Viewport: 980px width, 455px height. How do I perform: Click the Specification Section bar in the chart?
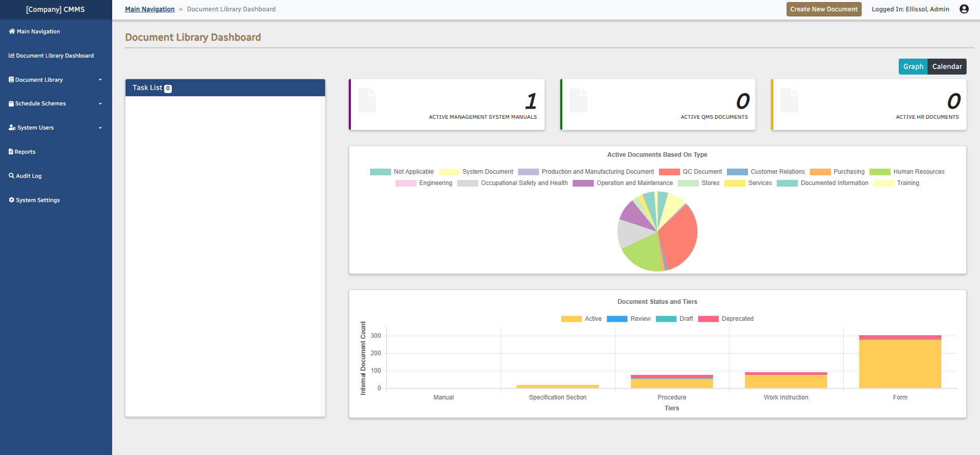click(x=558, y=387)
